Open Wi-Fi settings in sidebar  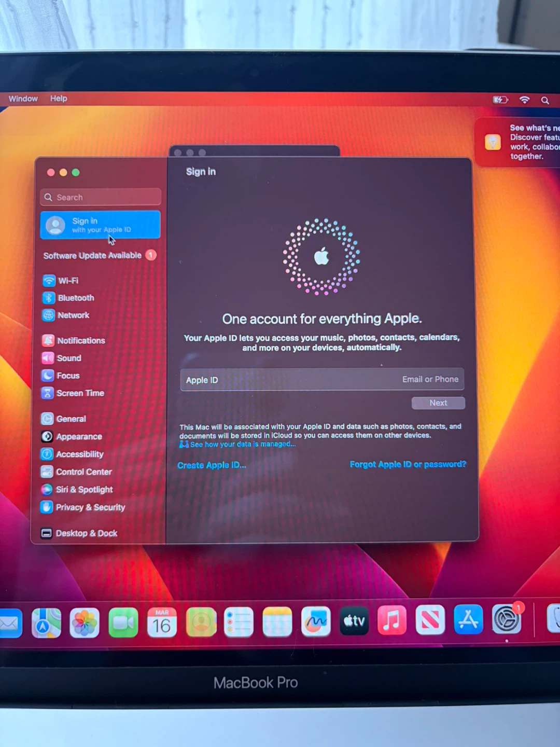tap(67, 281)
